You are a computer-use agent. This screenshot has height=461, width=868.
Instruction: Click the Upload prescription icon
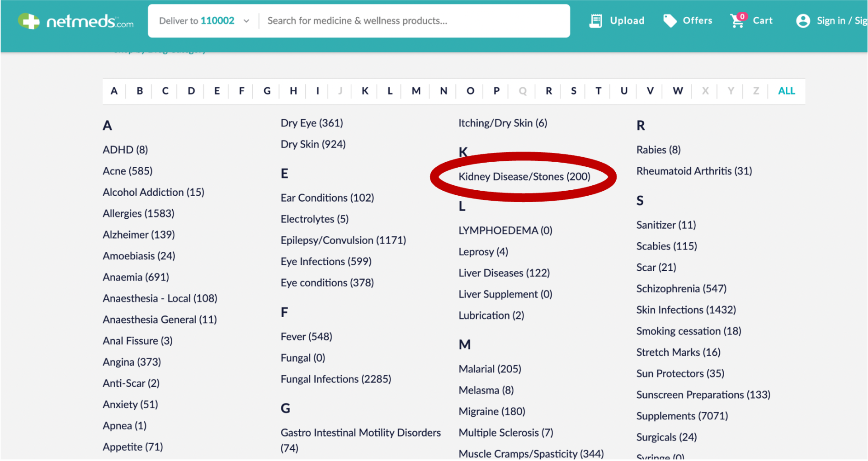(x=595, y=21)
